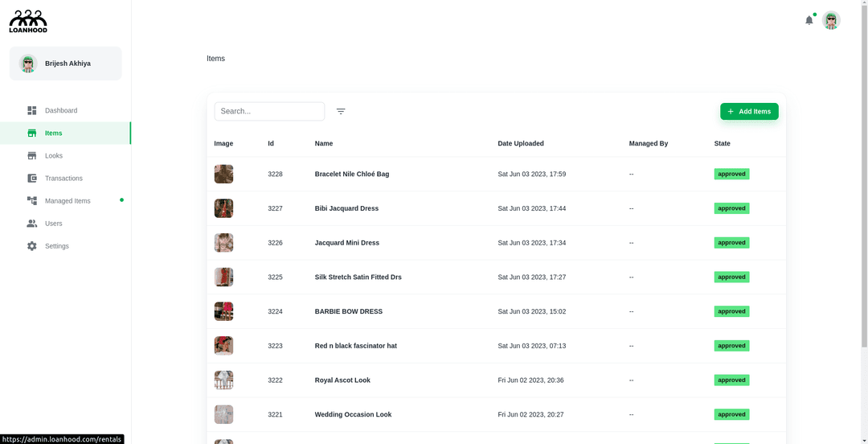Focus the Search input field
868x444 pixels.
[x=269, y=112]
